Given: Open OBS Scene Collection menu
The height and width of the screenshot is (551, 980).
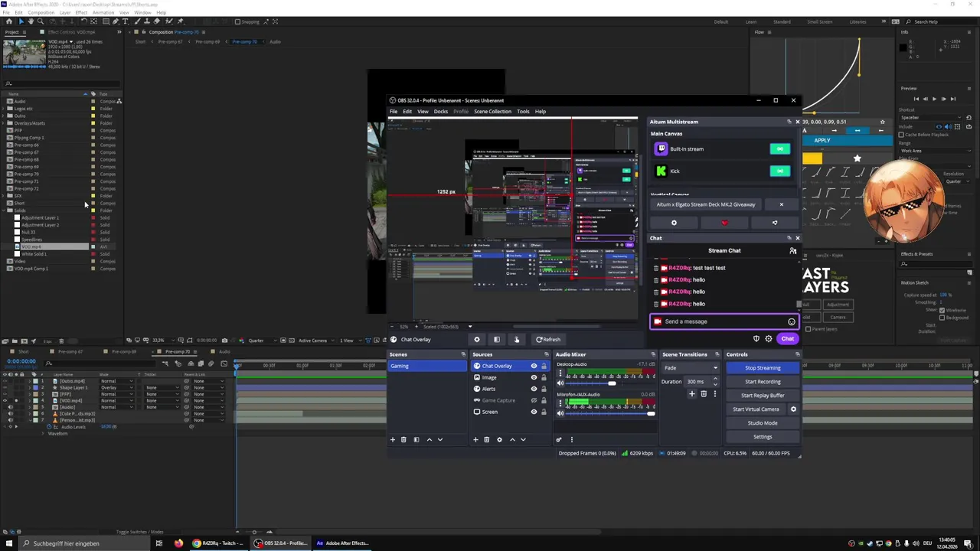Looking at the screenshot, I should 492,112.
